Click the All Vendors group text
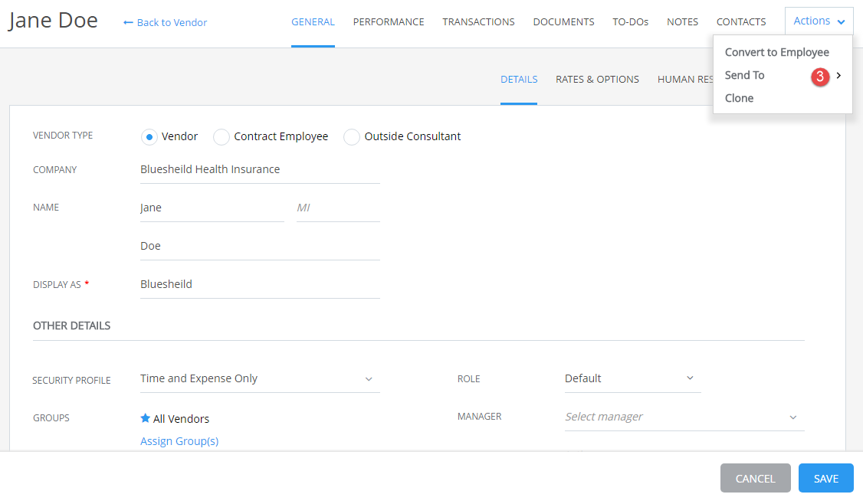This screenshot has width=863, height=504. [x=181, y=419]
